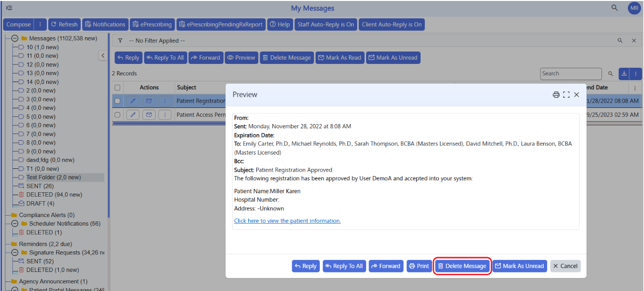644x291 pixels.
Task: Click the edit pencil in Patient Access row
Action: coord(133,114)
